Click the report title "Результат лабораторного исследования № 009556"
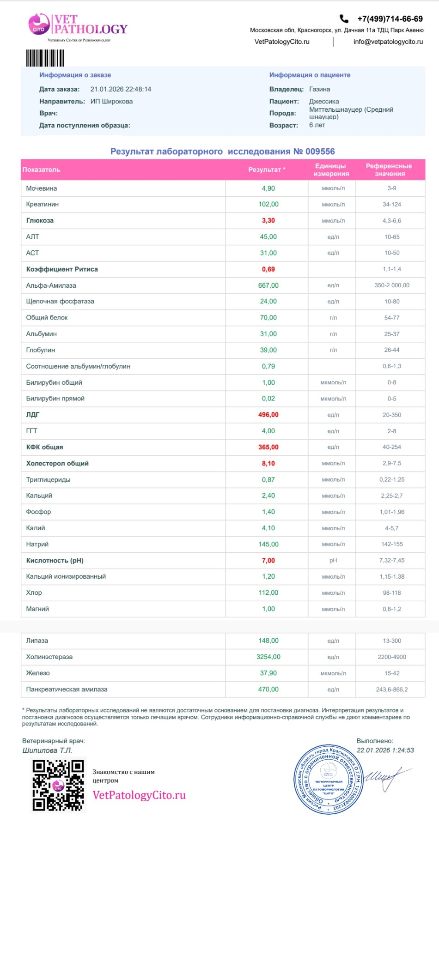 point(222,151)
